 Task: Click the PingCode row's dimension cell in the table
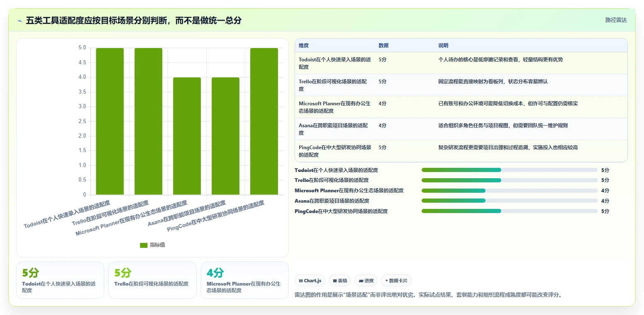335,151
